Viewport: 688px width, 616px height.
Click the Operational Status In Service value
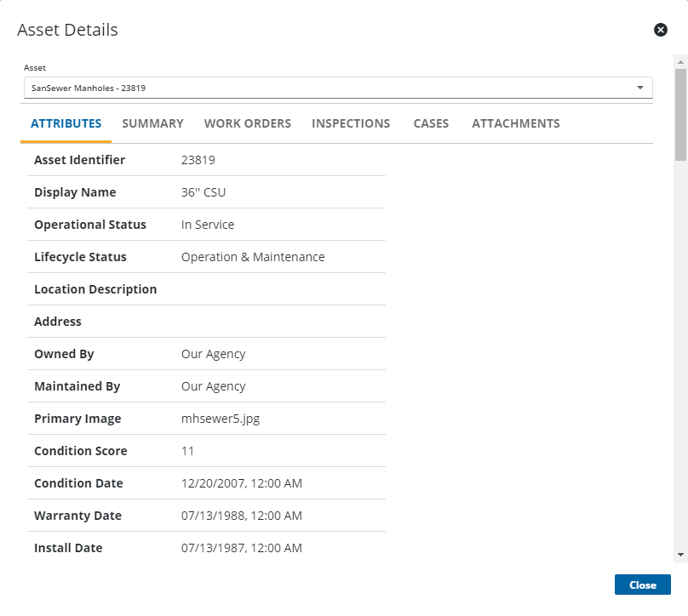pos(208,225)
